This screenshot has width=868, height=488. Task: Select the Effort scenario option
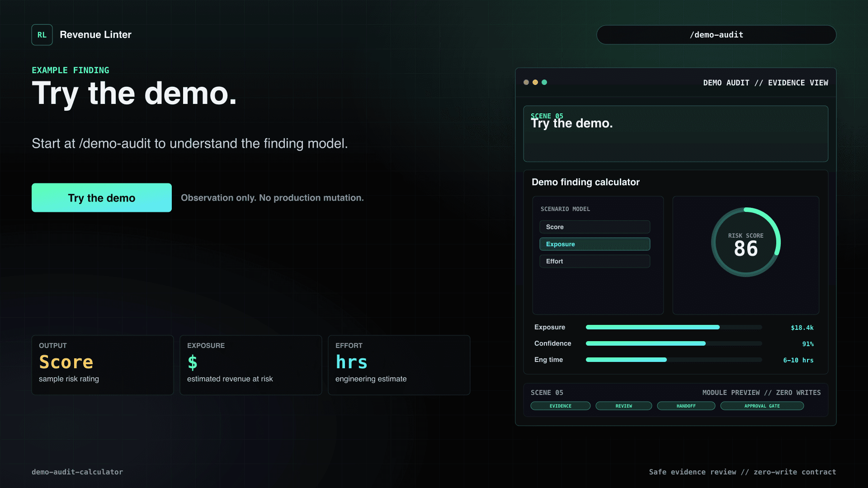tap(594, 261)
